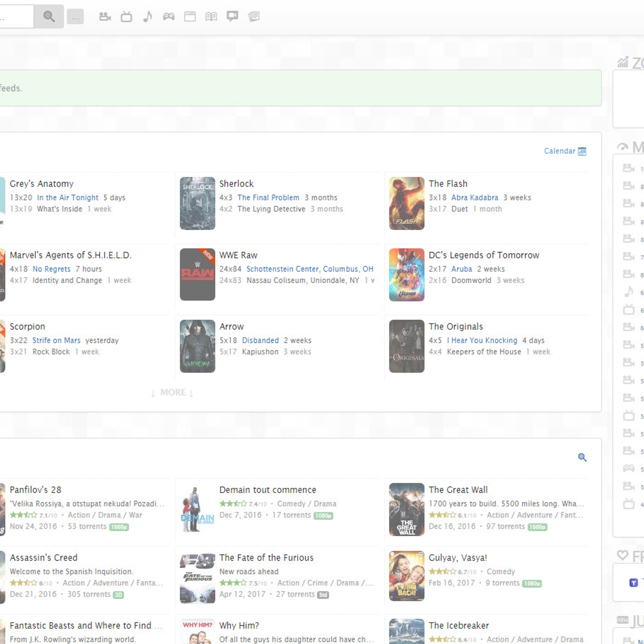Open The Fate of the Furious poster
The image size is (644, 644).
[197, 578]
